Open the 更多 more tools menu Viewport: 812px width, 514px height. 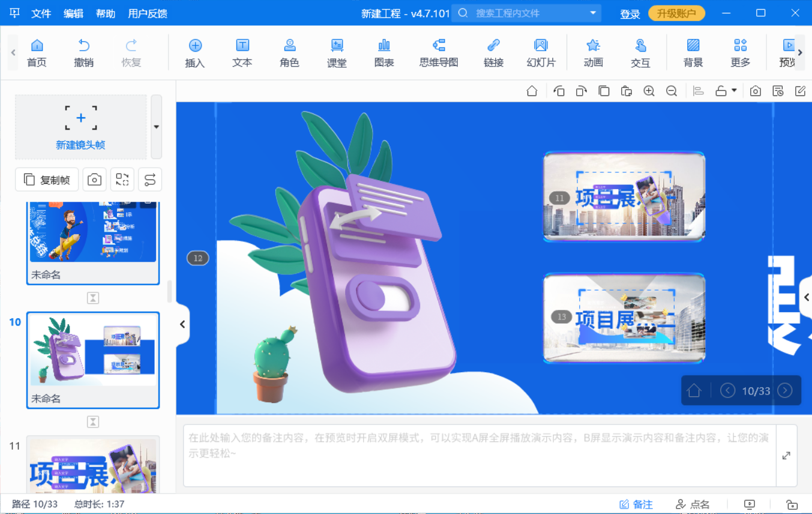point(741,53)
